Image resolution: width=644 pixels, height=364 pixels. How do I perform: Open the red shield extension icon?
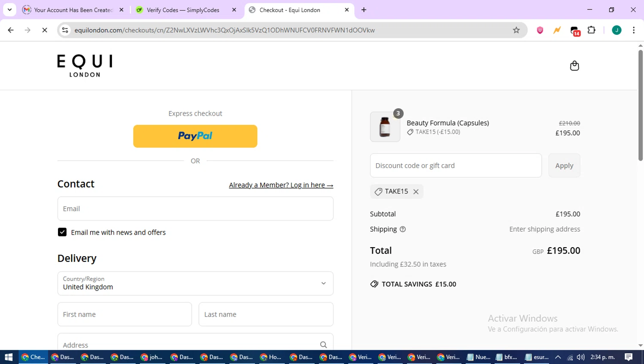tap(540, 30)
